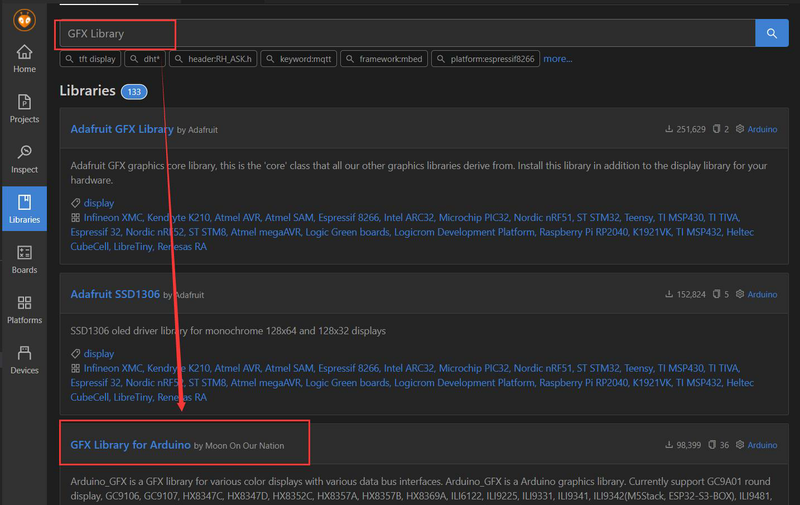
Task: Open the Boards sidebar icon
Action: click(24, 259)
